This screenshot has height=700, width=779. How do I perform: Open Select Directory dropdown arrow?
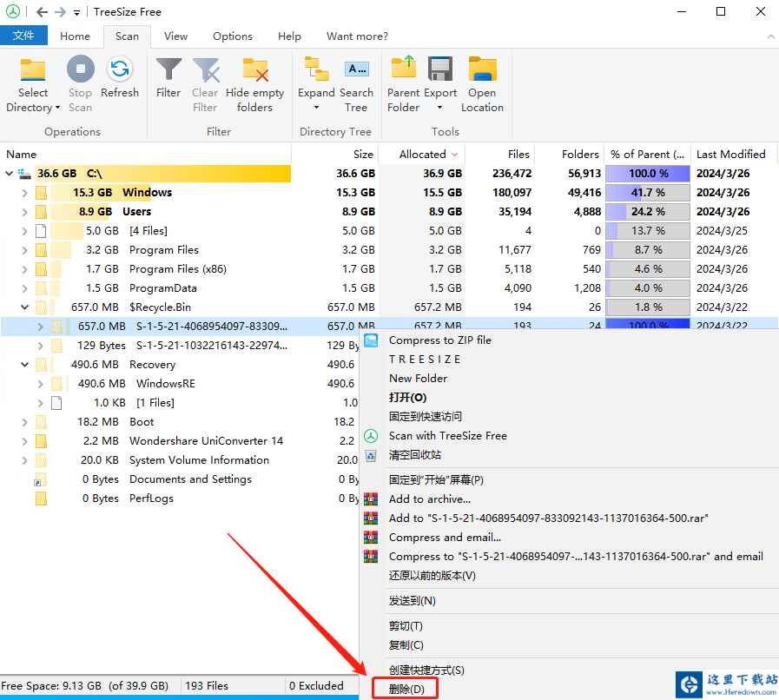point(57,108)
